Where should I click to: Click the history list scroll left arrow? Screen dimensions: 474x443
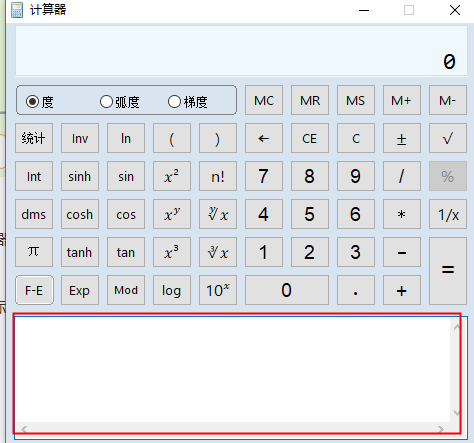24,429
